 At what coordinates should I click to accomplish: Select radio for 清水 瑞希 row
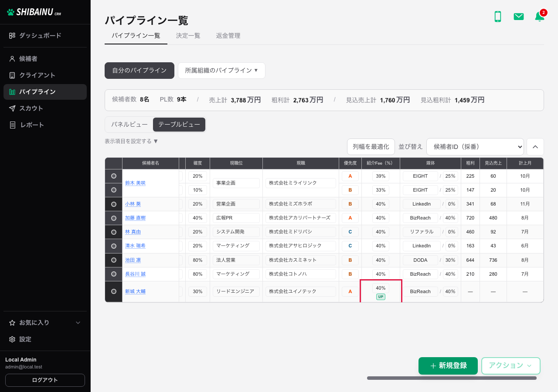[114, 246]
